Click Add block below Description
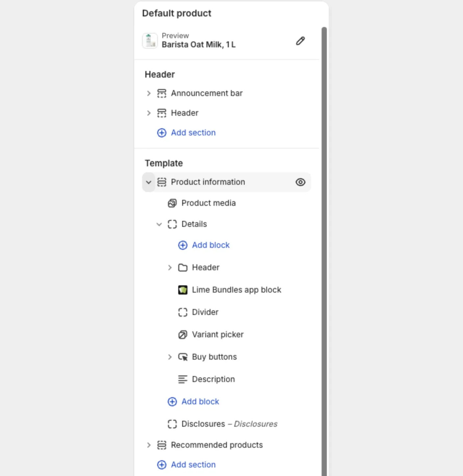 [x=200, y=402]
